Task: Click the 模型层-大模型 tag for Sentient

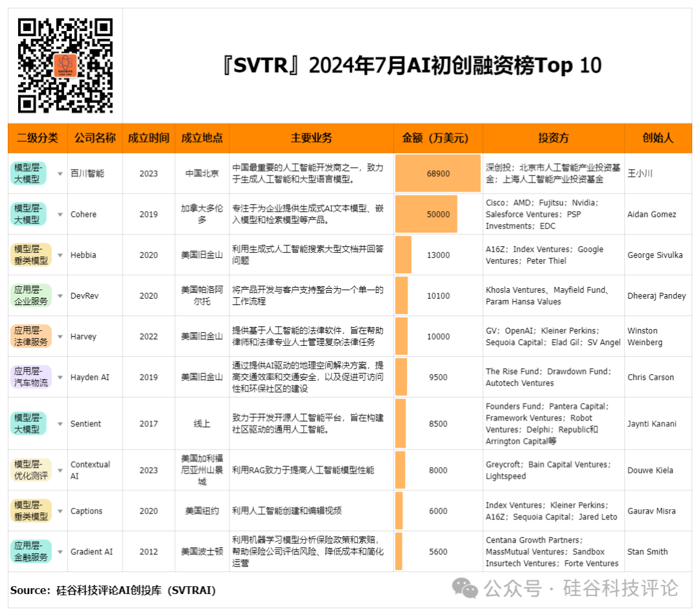Action: [29, 424]
